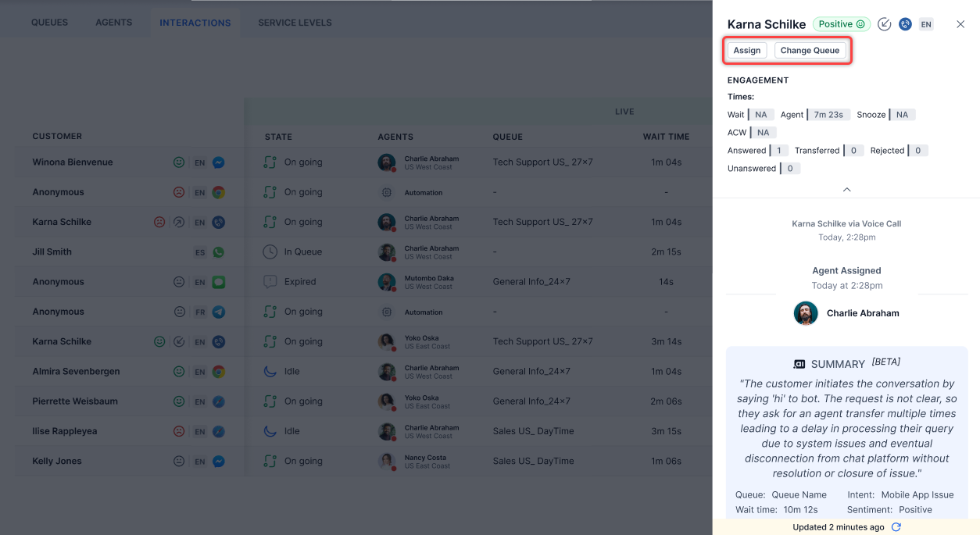
Task: Click the In Queue clock icon for Jill Smith
Action: click(270, 252)
